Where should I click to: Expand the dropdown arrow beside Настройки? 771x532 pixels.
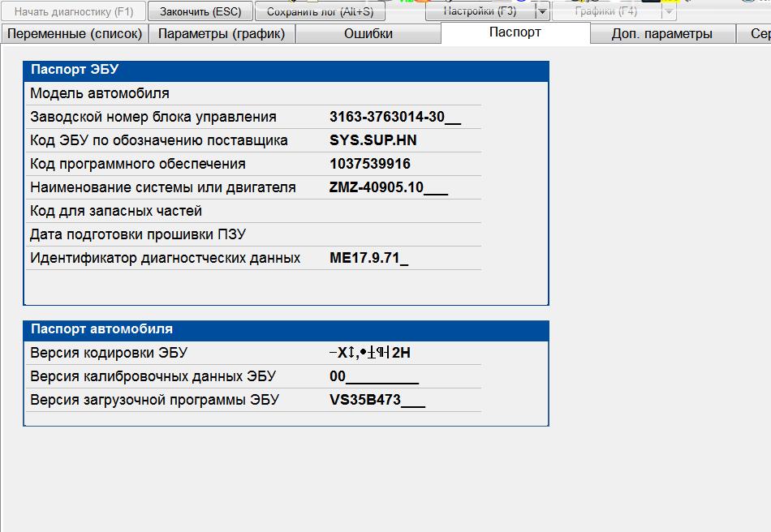point(542,11)
